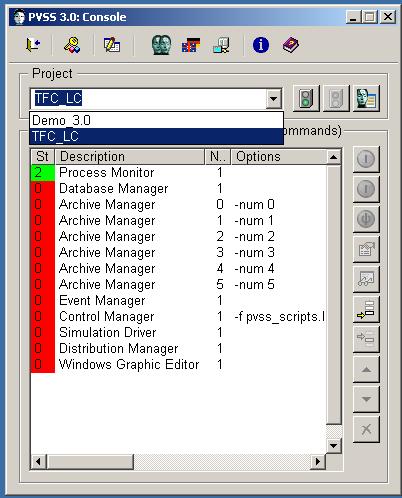The width and height of the screenshot is (402, 498).
Task: Open the keys license icon
Action: 72,45
